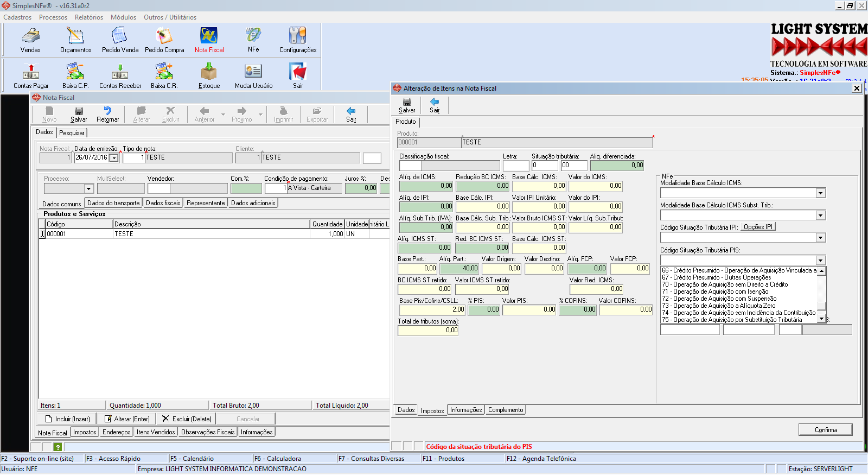Click Exportar in the Nota Fiscal toolbar
The image size is (868, 475).
pos(317,115)
